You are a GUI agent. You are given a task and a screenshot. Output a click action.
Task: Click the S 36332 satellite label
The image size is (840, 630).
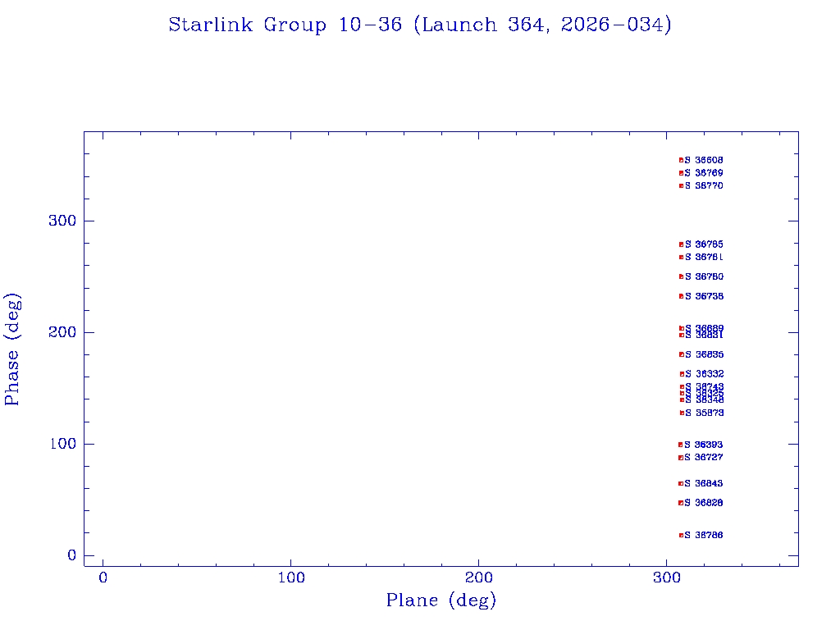tap(704, 374)
